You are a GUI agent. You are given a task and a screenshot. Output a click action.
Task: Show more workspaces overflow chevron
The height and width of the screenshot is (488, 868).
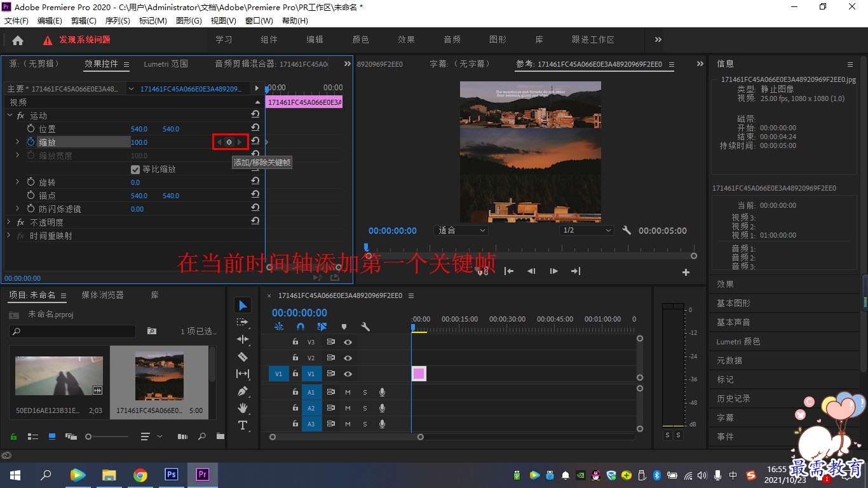click(x=658, y=39)
